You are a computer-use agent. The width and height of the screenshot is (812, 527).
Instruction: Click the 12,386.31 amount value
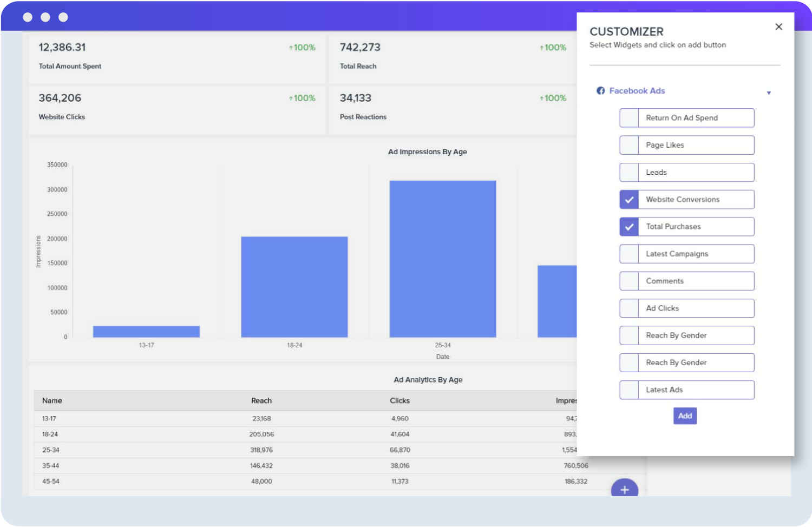tap(62, 48)
